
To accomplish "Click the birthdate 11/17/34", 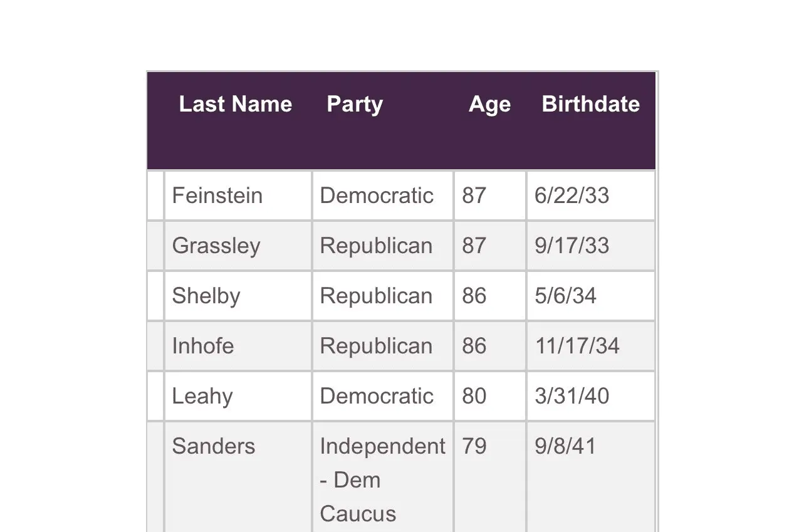I will 577,346.
